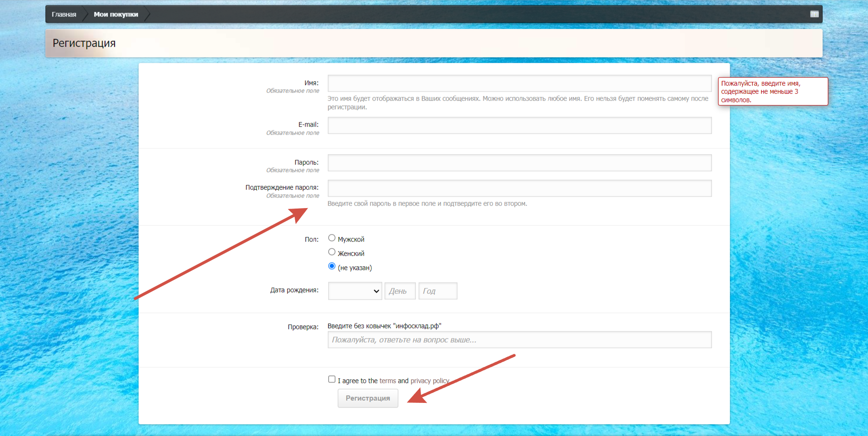This screenshot has width=868, height=436.
Task: Open the terms link
Action: pos(387,381)
